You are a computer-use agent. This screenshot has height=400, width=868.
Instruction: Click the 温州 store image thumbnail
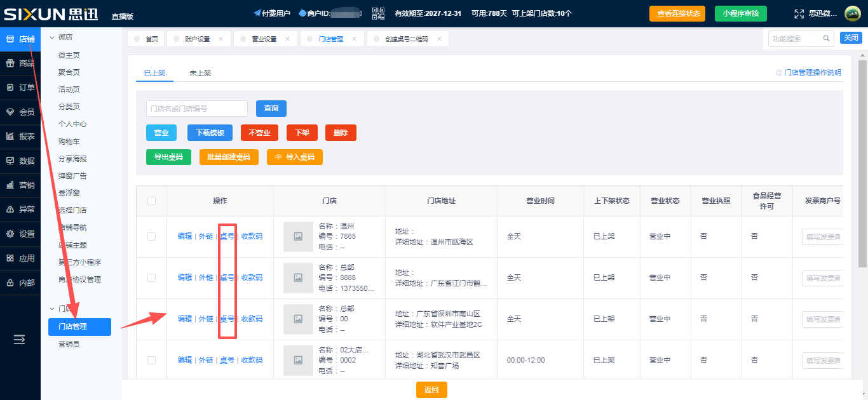pos(298,236)
